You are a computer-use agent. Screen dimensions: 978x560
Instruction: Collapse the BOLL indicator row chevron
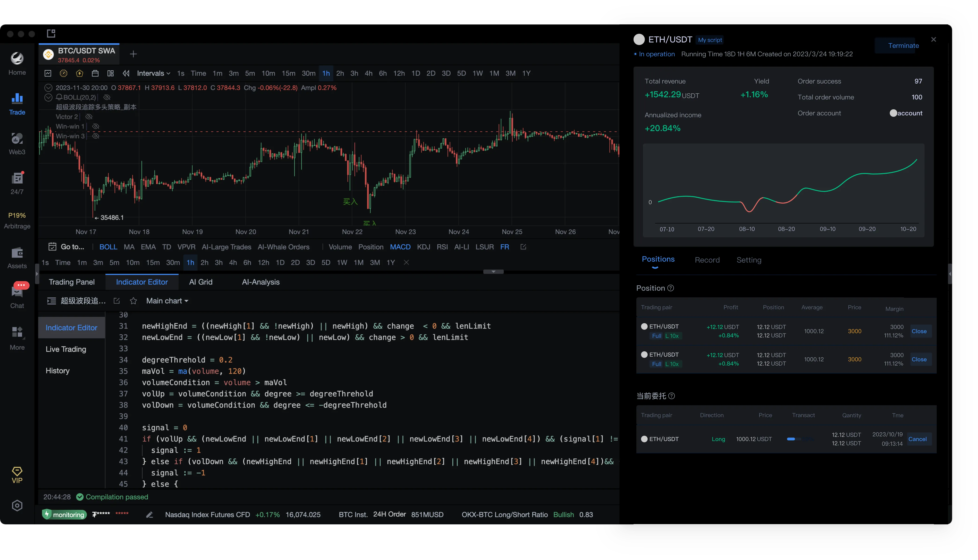48,97
